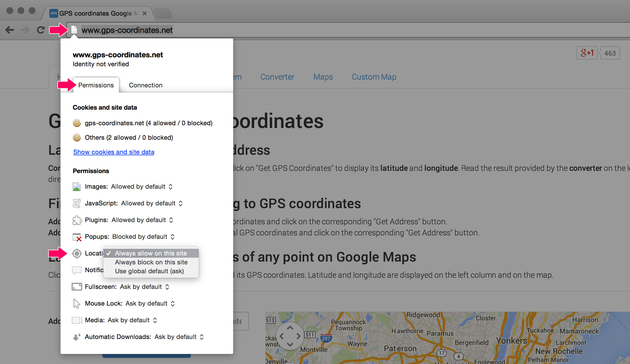Click the gps-coordinates.net cookie icon
Screen dimensions: 630x364
(x=77, y=123)
